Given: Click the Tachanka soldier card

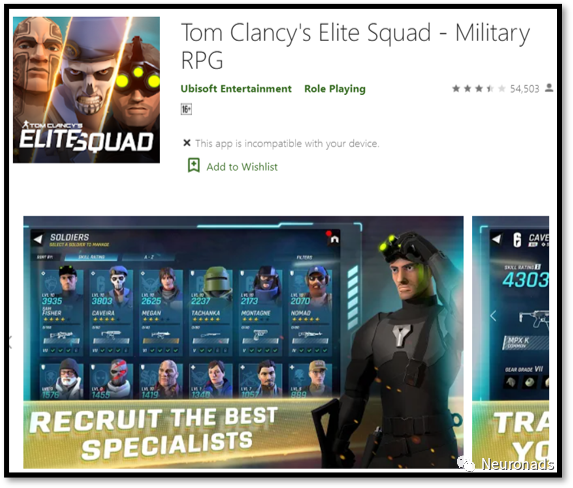Looking at the screenshot, I should [x=211, y=312].
